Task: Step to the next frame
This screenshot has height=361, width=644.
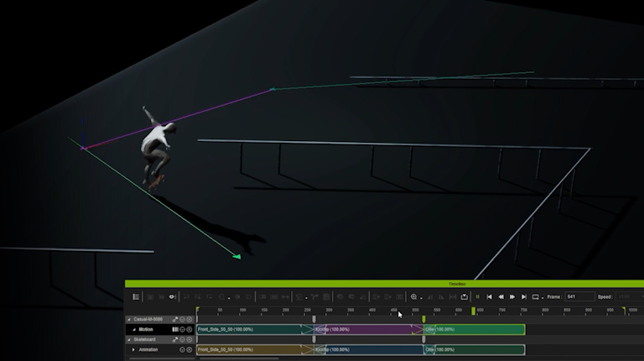Action: point(512,296)
